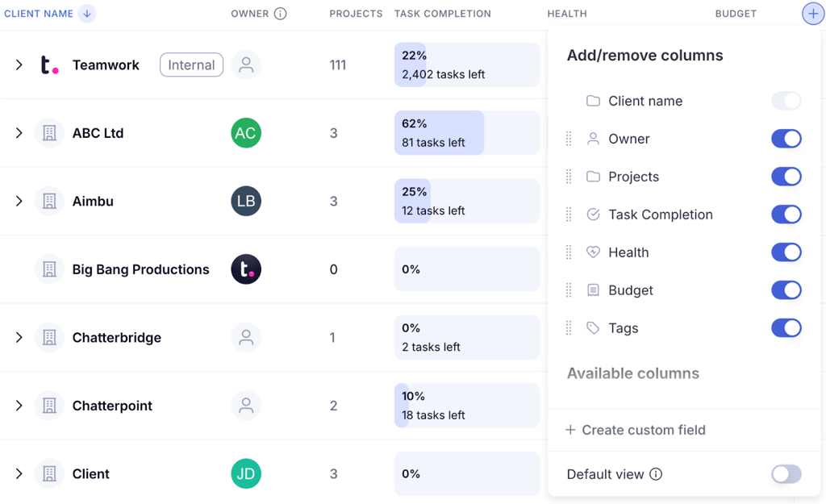
Task: Click Create custom field
Action: point(643,430)
